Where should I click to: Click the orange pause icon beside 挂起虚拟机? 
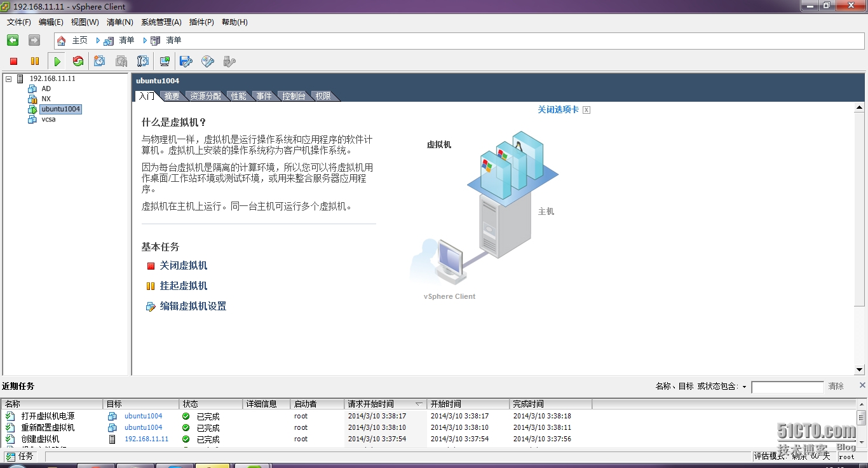point(151,287)
